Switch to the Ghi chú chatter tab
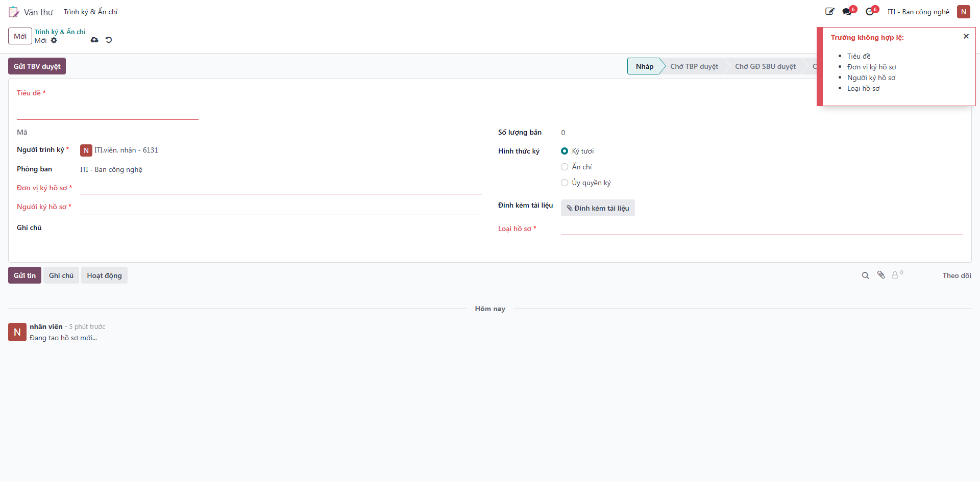980x482 pixels. pyautogui.click(x=61, y=275)
